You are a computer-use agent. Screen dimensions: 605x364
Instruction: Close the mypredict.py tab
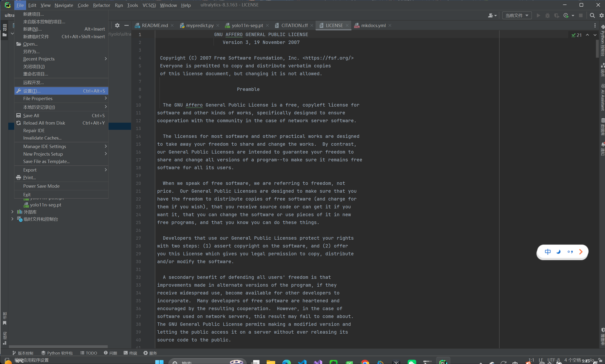218,26
